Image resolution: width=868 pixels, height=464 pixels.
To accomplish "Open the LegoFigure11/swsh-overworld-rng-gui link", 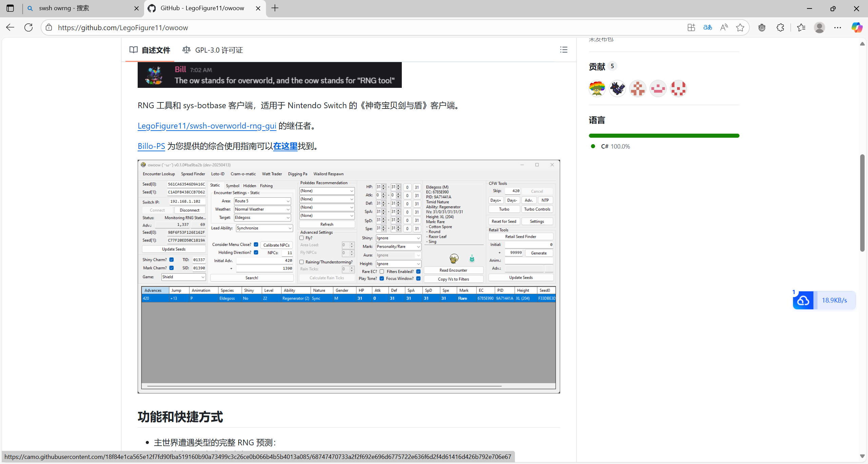I will 207,126.
